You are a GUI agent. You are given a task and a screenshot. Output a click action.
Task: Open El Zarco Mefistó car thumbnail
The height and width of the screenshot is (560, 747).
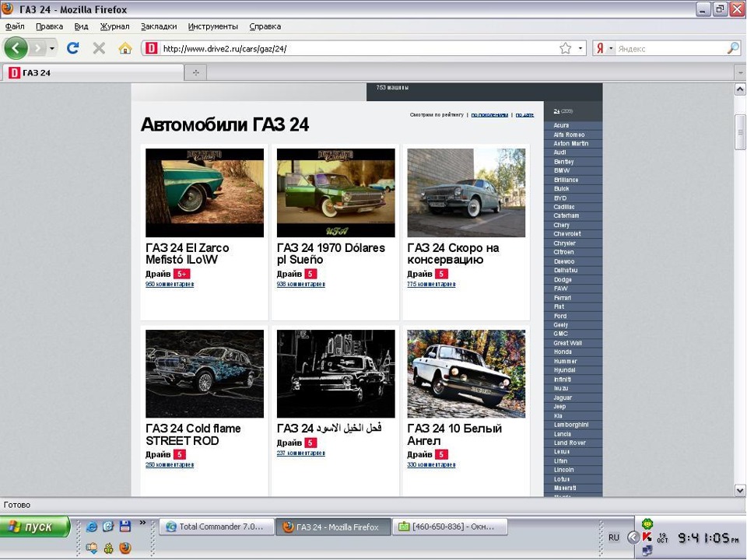[x=205, y=192]
